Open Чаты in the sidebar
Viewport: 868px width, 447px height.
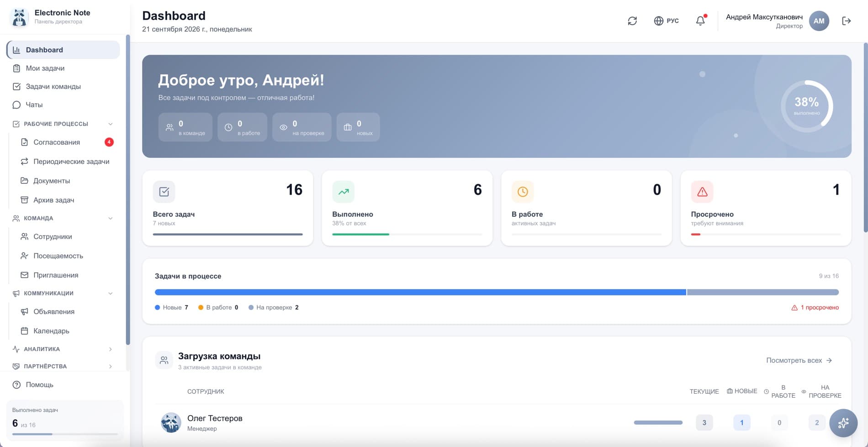pyautogui.click(x=63, y=105)
